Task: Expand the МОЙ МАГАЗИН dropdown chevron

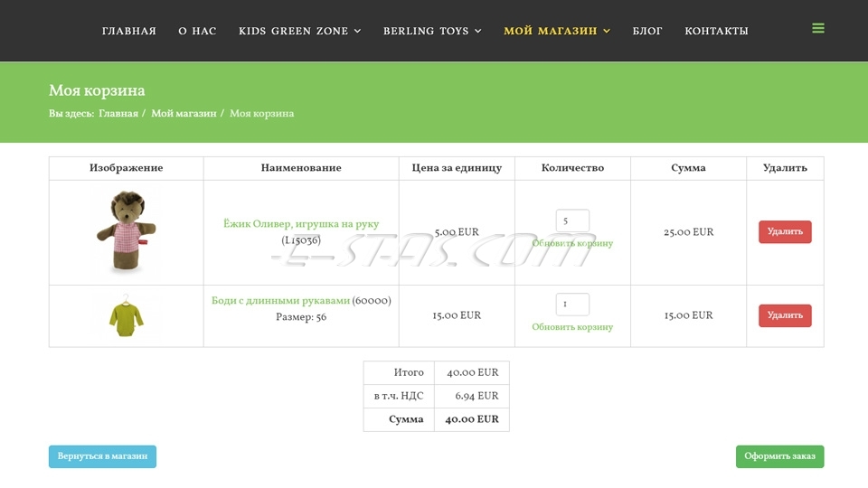Action: (x=607, y=31)
